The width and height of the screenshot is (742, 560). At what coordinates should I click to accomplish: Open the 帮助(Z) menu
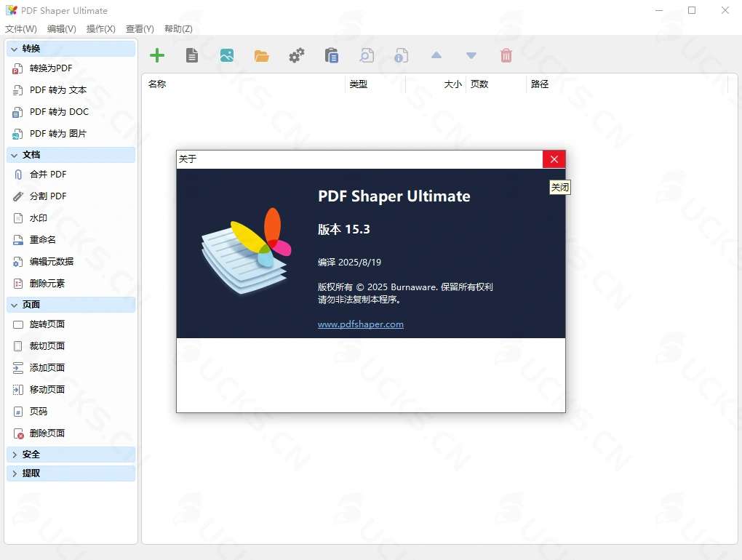(x=178, y=28)
